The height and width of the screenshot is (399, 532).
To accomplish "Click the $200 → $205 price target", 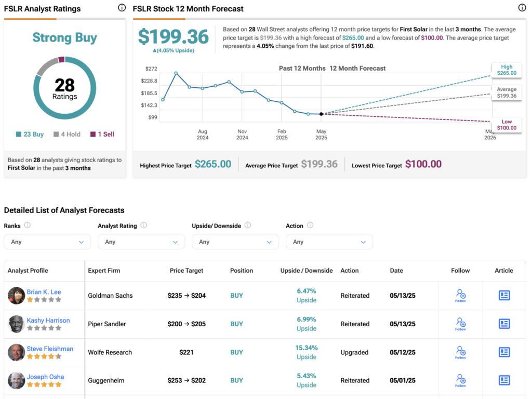I will coord(187,324).
